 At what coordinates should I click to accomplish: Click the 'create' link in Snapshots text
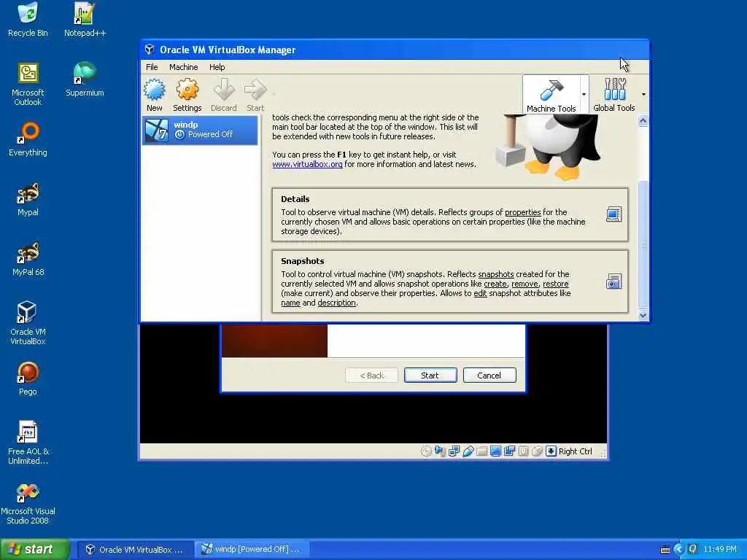tap(495, 284)
